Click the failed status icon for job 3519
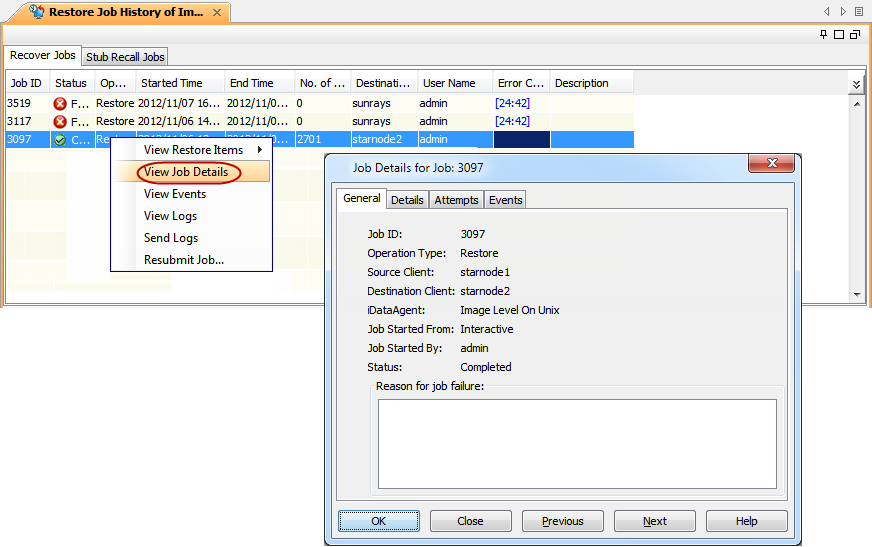Viewport: 872px width, 547px height. [60, 103]
